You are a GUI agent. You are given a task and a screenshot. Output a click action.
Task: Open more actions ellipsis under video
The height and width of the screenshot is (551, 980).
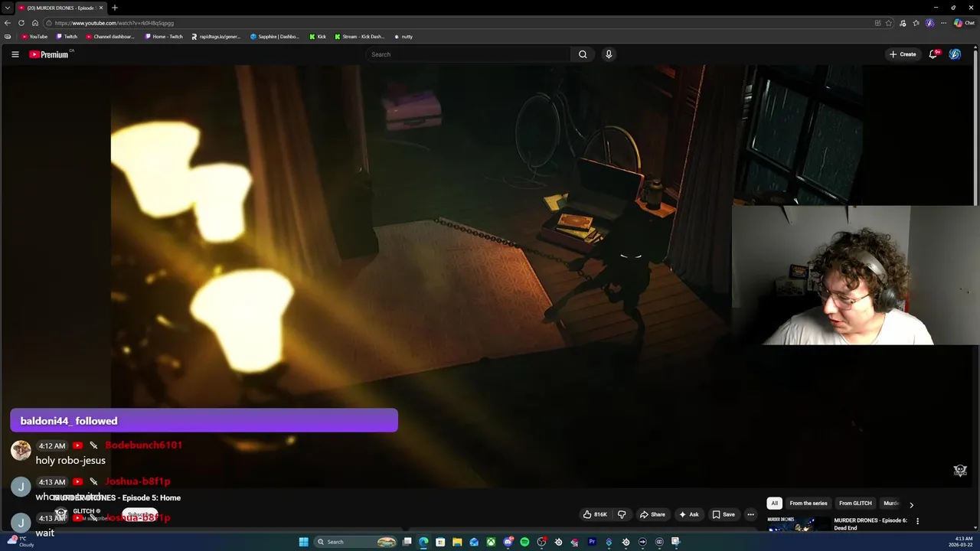(x=750, y=514)
